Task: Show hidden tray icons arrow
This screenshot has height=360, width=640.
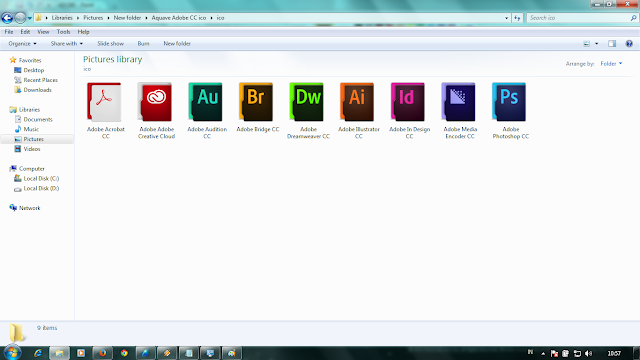Action: tap(543, 353)
